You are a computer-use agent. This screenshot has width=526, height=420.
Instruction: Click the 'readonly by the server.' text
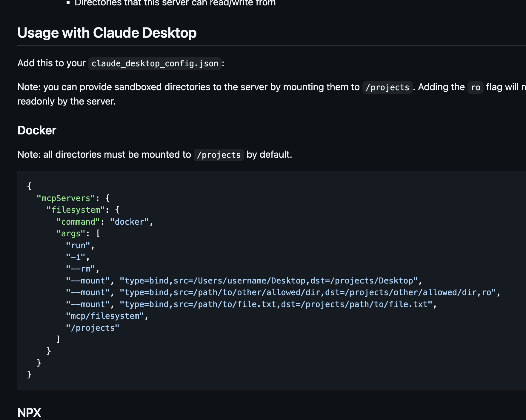tap(67, 102)
